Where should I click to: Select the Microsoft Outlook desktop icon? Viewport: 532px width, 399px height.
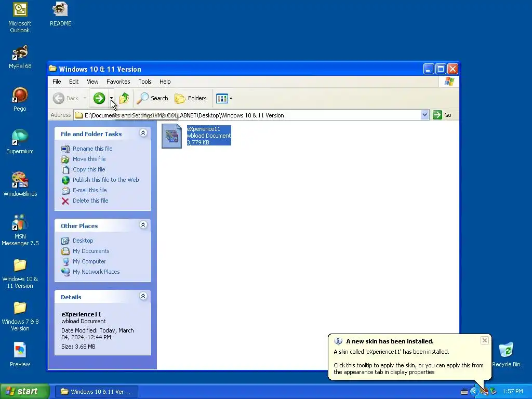pos(20,18)
